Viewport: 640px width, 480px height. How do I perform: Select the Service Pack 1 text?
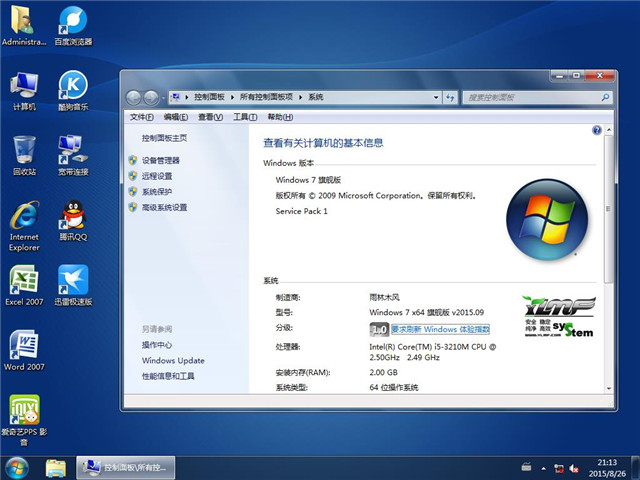[301, 211]
